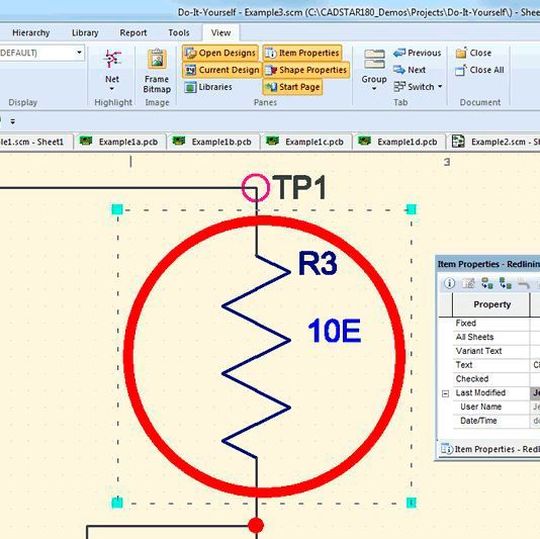Click the red junction dot below resistor
The image size is (540, 539).
click(x=256, y=526)
